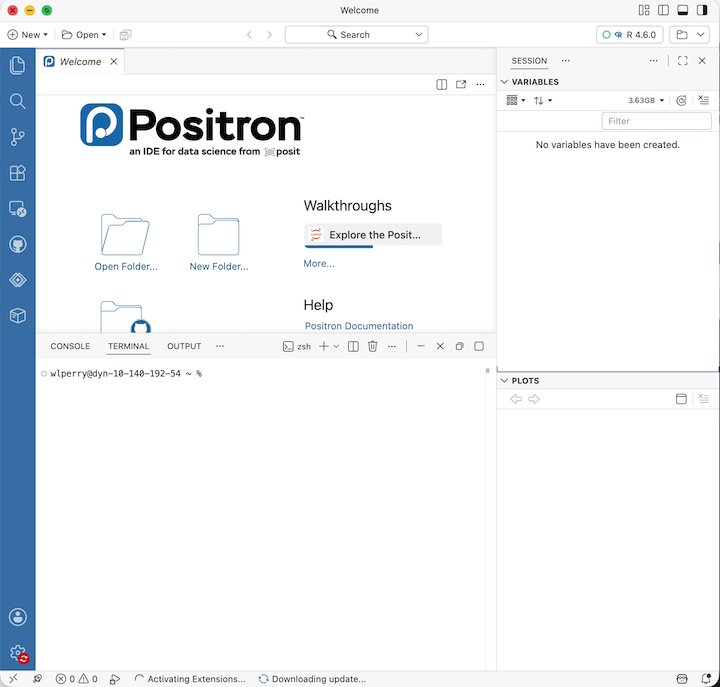Restore the bottom panel size icon
This screenshot has height=687, width=720.
[x=460, y=346]
